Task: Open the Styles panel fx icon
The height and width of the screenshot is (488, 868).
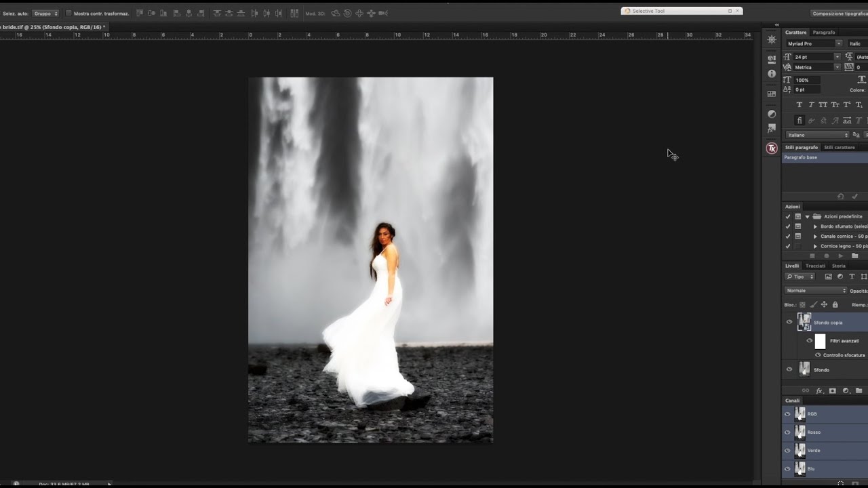Action: 772,128
